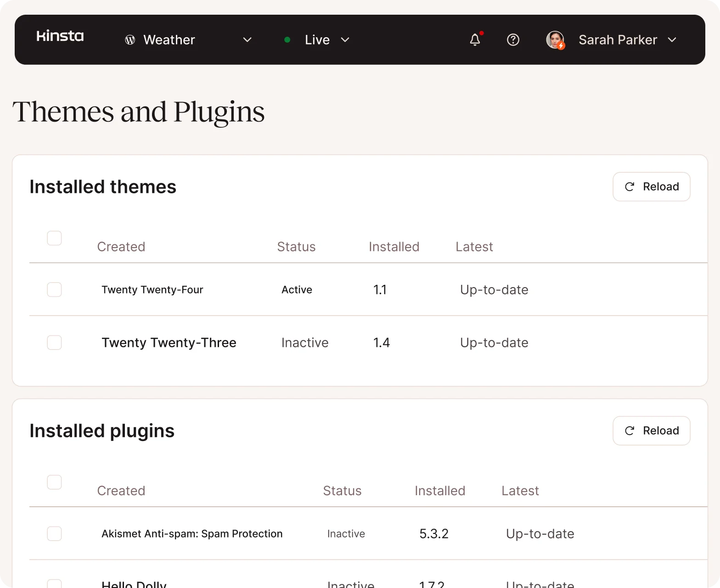The height and width of the screenshot is (588, 720).
Task: Click reload icon in Installed themes
Action: coord(630,187)
